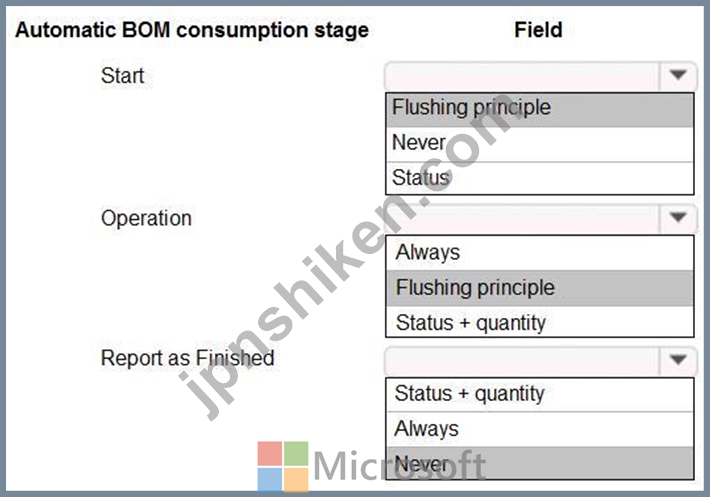The height and width of the screenshot is (497, 710).
Task: Choose Never in the Start list
Action: pyautogui.click(x=540, y=144)
